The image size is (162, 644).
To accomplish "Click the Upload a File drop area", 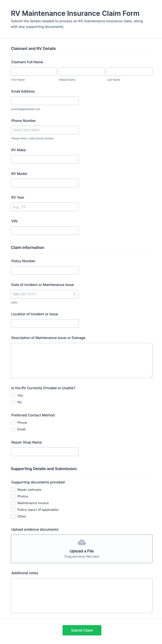I will (x=82, y=549).
